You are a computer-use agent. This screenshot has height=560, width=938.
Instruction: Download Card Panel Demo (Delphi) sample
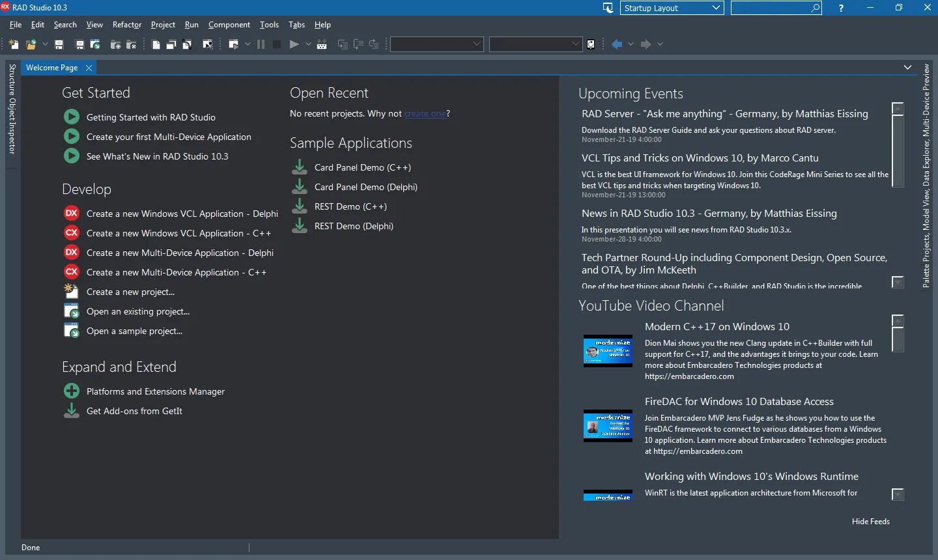366,187
